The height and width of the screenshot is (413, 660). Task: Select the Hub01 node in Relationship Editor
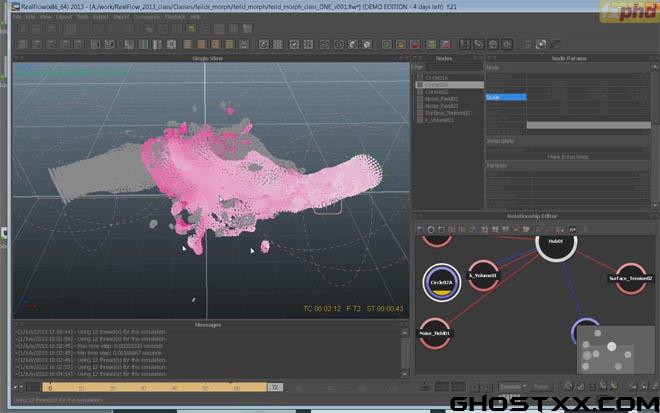[556, 243]
